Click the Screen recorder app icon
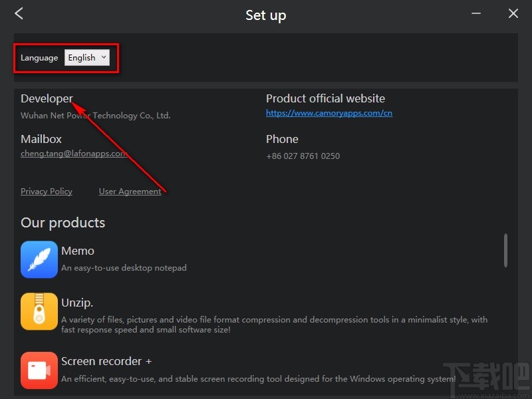Screen dimensions: 532x399 39,370
